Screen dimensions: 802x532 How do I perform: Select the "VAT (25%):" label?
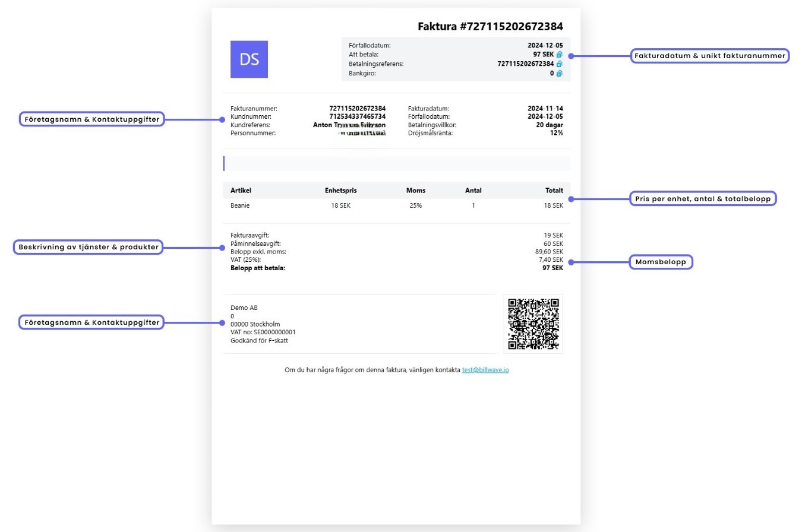click(246, 259)
